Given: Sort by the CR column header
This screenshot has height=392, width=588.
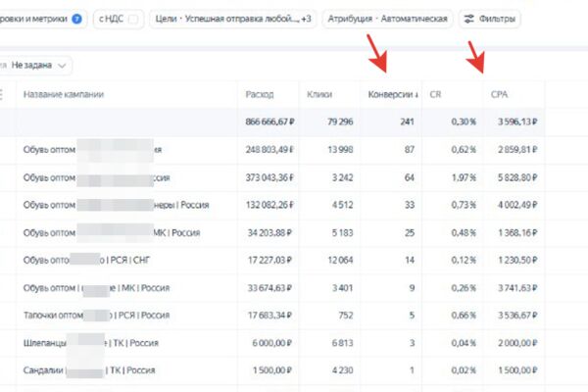Looking at the screenshot, I should click(435, 94).
